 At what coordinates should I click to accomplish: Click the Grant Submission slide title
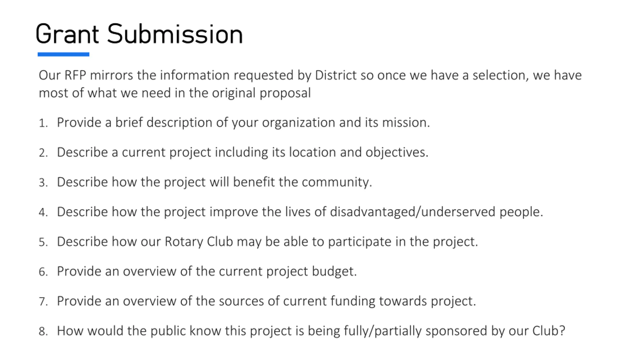139,34
